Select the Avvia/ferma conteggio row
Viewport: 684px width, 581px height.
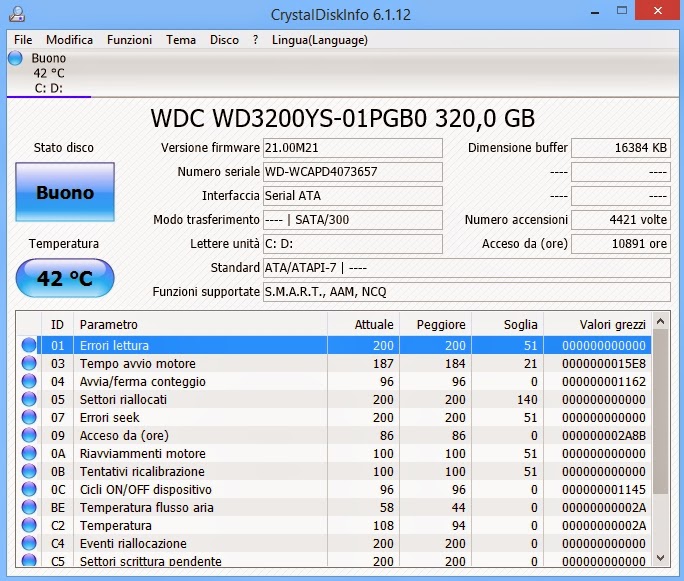click(x=334, y=381)
